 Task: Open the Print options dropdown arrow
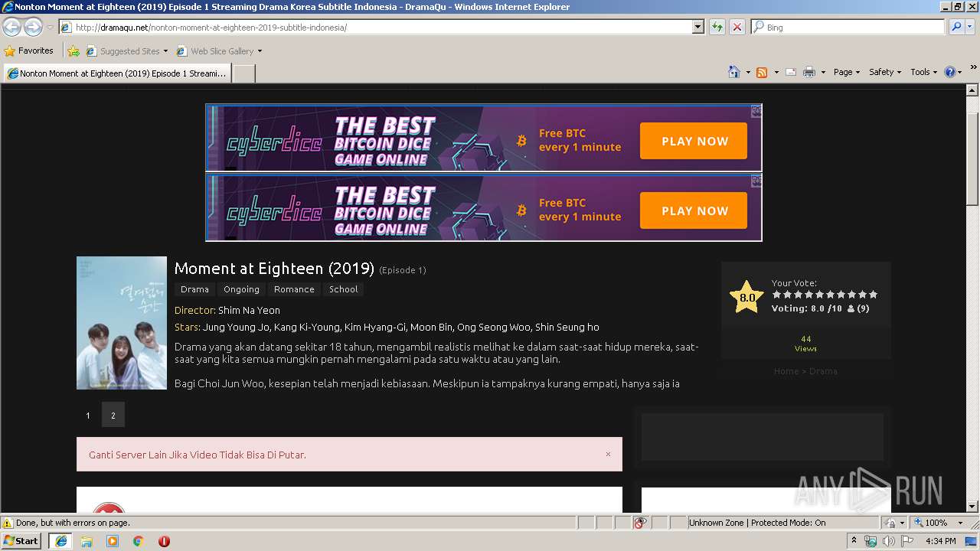tap(823, 72)
